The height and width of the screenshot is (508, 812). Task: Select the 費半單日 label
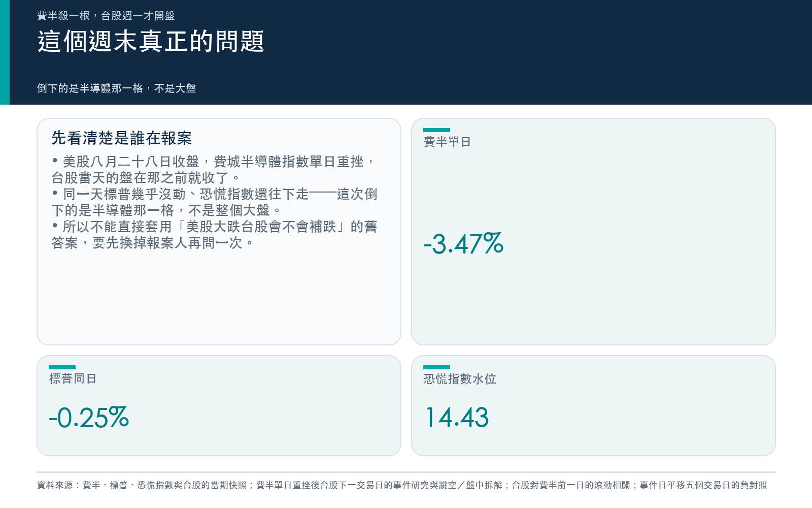tap(447, 142)
